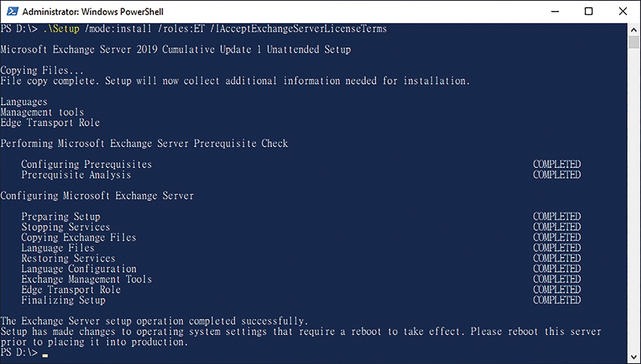The height and width of the screenshot is (364, 641).
Task: Maximize the PowerShell window
Action: coord(588,12)
